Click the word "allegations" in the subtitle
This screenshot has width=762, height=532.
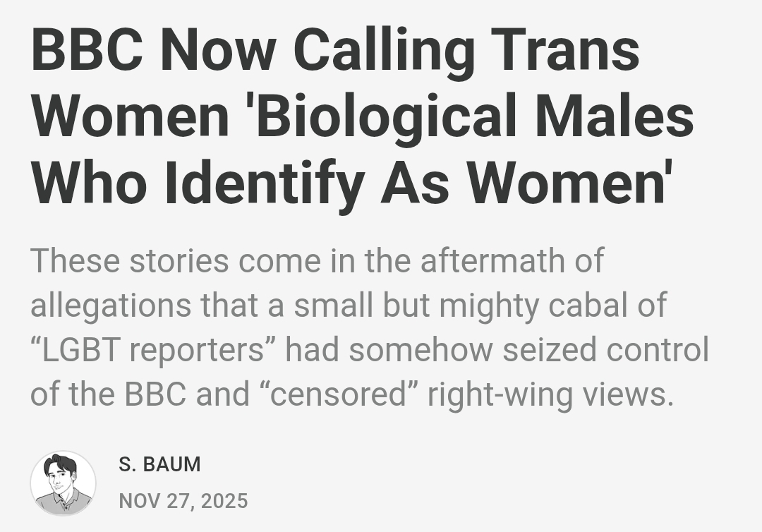click(x=110, y=306)
